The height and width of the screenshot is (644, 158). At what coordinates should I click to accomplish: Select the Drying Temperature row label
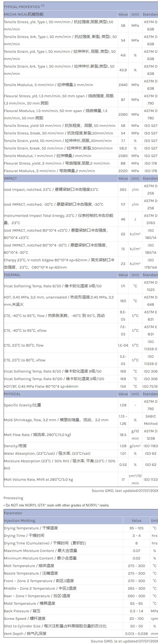[31, 528]
